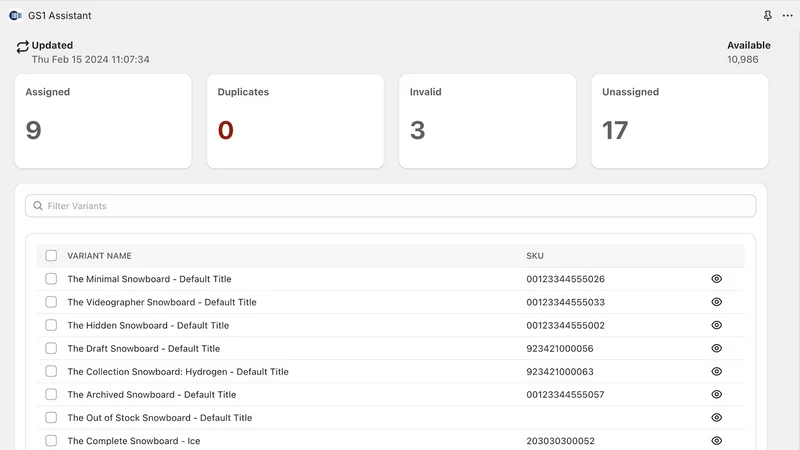Click the SKU column header

535,256
